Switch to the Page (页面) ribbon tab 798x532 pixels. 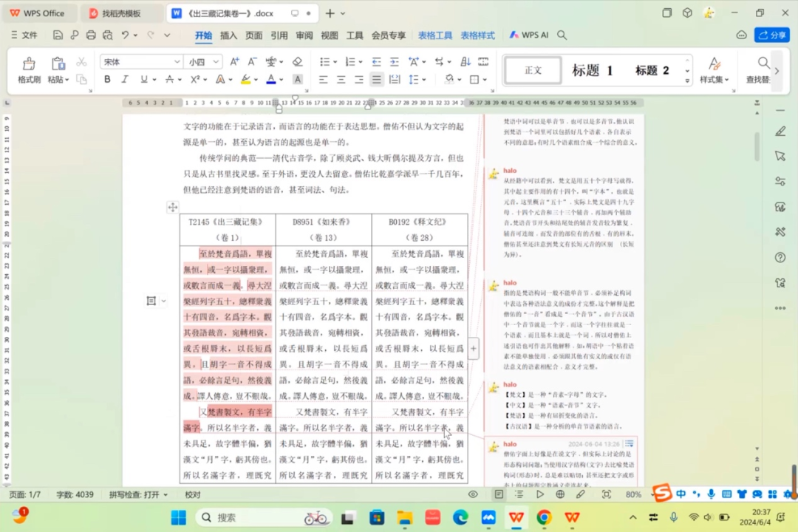tap(254, 35)
